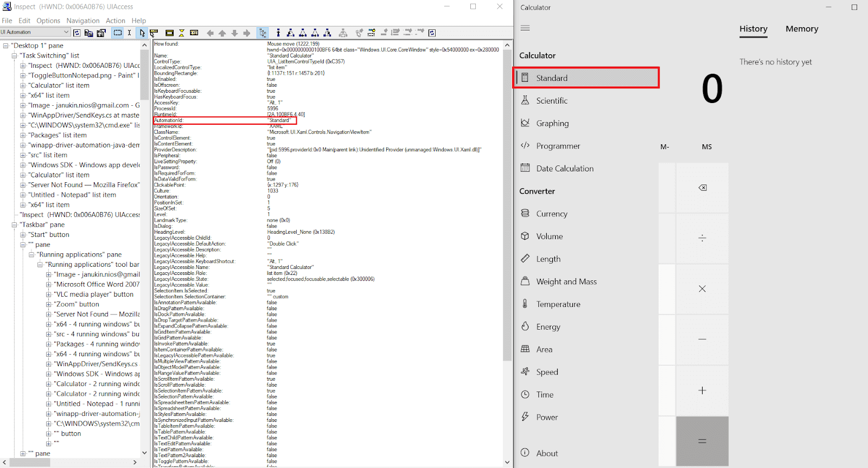Collapse the "Running applications" tool bar node
The height and width of the screenshot is (468, 868).
tap(40, 265)
